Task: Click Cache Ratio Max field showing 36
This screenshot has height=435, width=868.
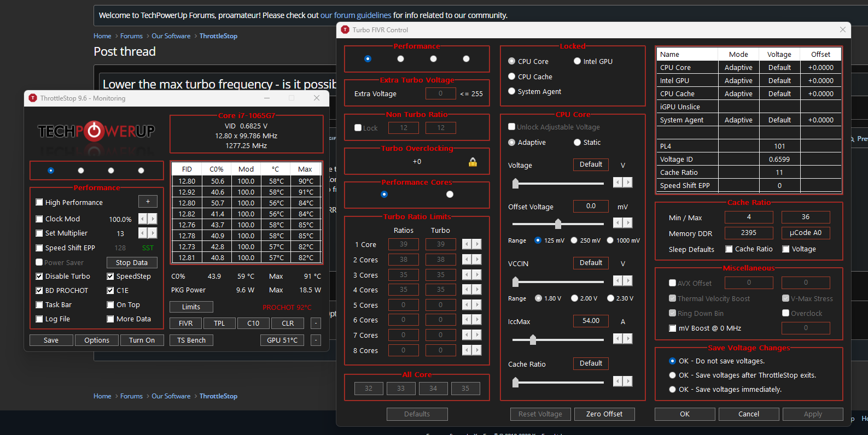Action: [806, 217]
